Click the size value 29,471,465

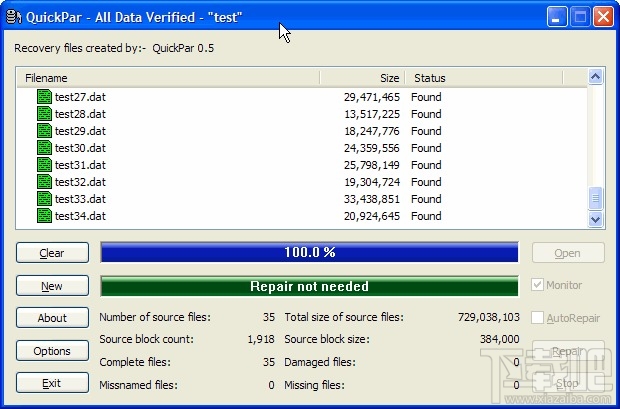[372, 97]
